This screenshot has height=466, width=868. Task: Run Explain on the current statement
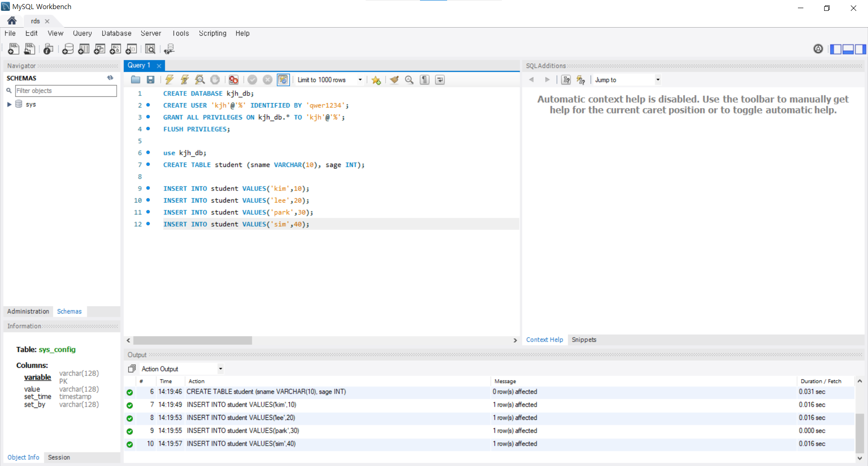[200, 80]
